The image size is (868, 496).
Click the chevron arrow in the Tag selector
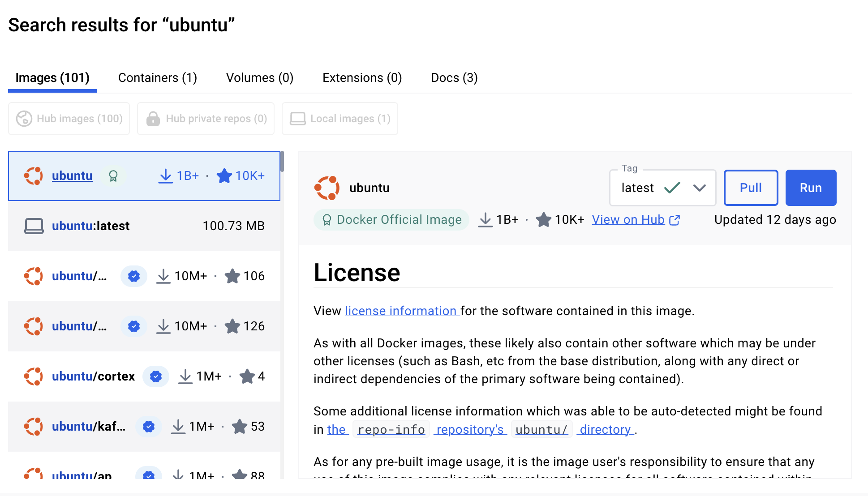point(699,188)
